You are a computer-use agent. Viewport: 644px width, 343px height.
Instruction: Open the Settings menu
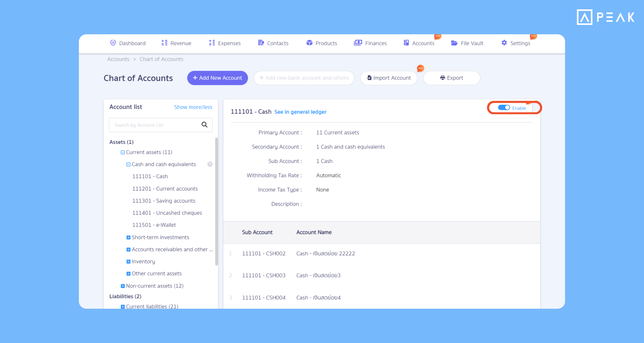point(516,43)
